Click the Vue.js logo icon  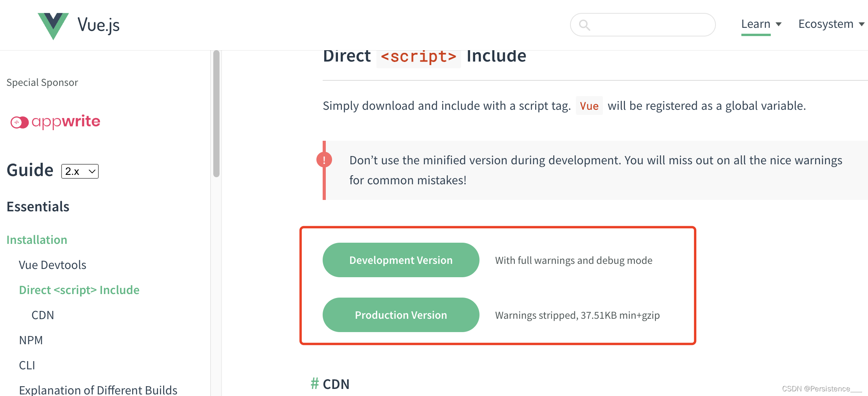53,25
